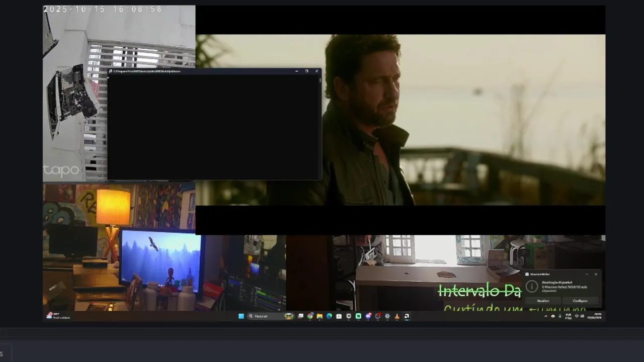This screenshot has height=362, width=644.
Task: Open the Windows Start menu
Action: coord(241,316)
